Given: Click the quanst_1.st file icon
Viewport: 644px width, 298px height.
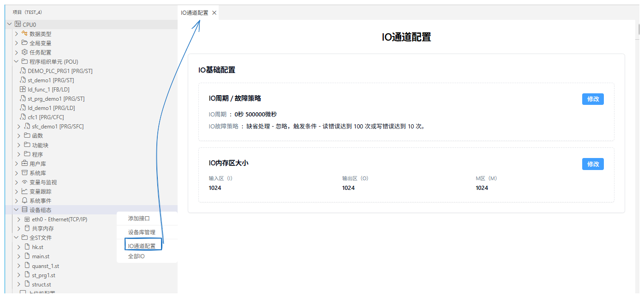Looking at the screenshot, I should pos(27,266).
